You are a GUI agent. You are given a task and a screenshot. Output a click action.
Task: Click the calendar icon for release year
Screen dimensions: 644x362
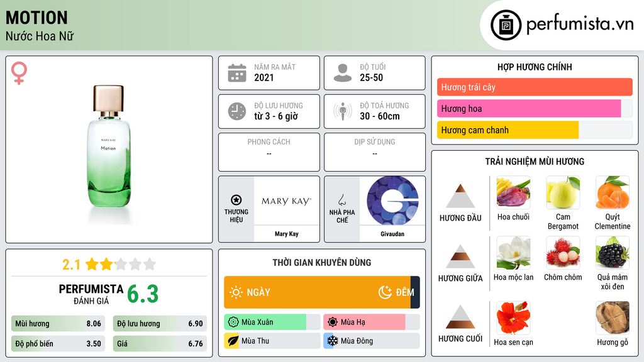(237, 73)
